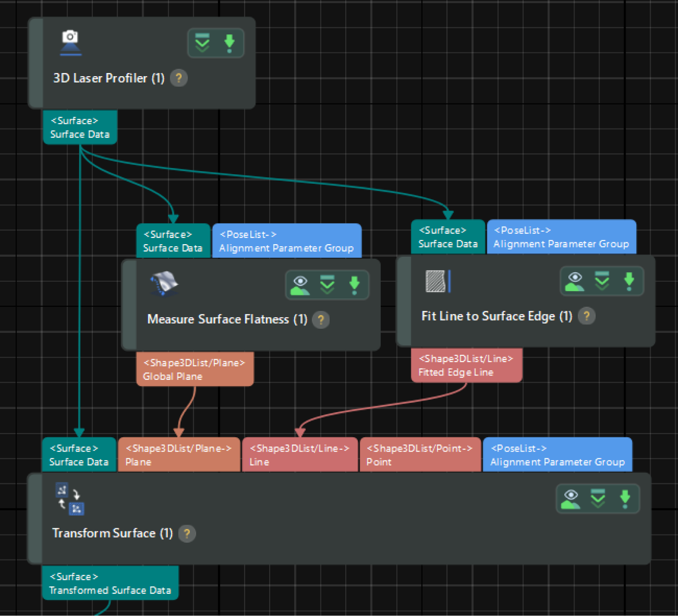Run the Measure Surface Flatness step arrow
Screen dimensions: 678x616
(354, 285)
